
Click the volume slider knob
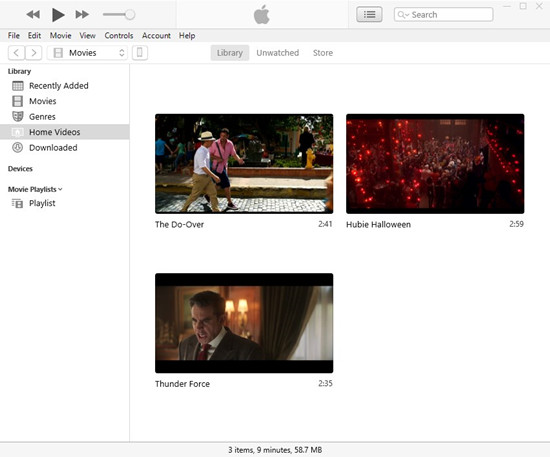pos(130,15)
